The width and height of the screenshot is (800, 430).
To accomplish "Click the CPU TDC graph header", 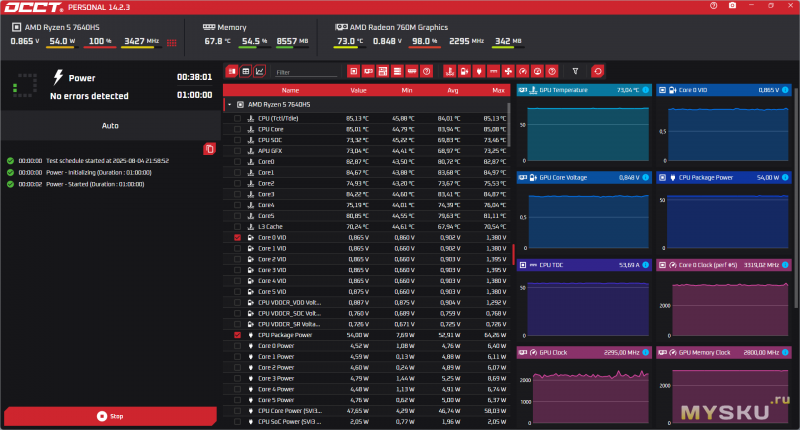I will point(584,265).
